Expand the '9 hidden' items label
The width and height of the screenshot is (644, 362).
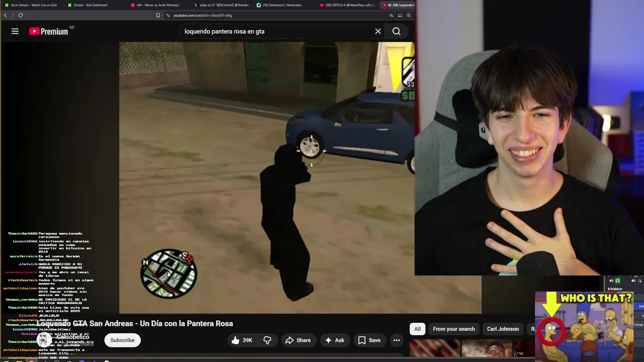(x=615, y=289)
